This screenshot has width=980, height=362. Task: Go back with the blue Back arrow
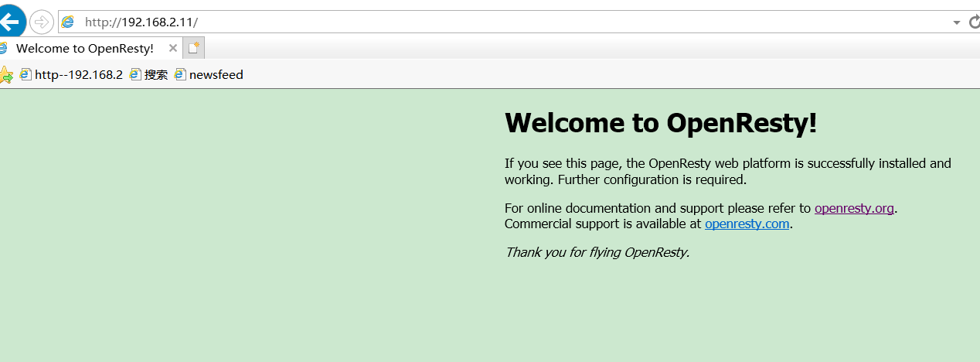tap(11, 21)
